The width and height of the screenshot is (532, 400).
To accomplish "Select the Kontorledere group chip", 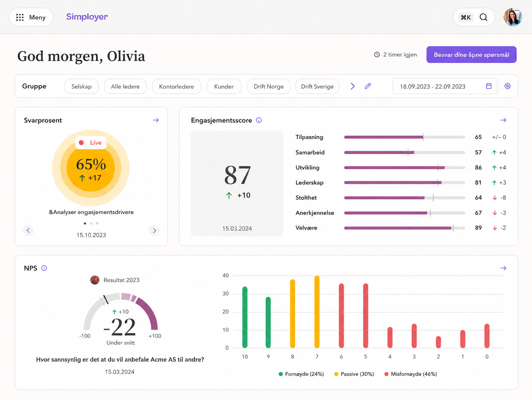I will [x=177, y=86].
